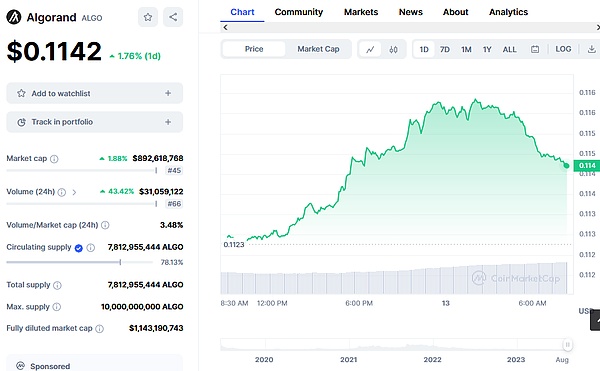Click the Market cap info icon
600x371 pixels.
pyautogui.click(x=54, y=159)
